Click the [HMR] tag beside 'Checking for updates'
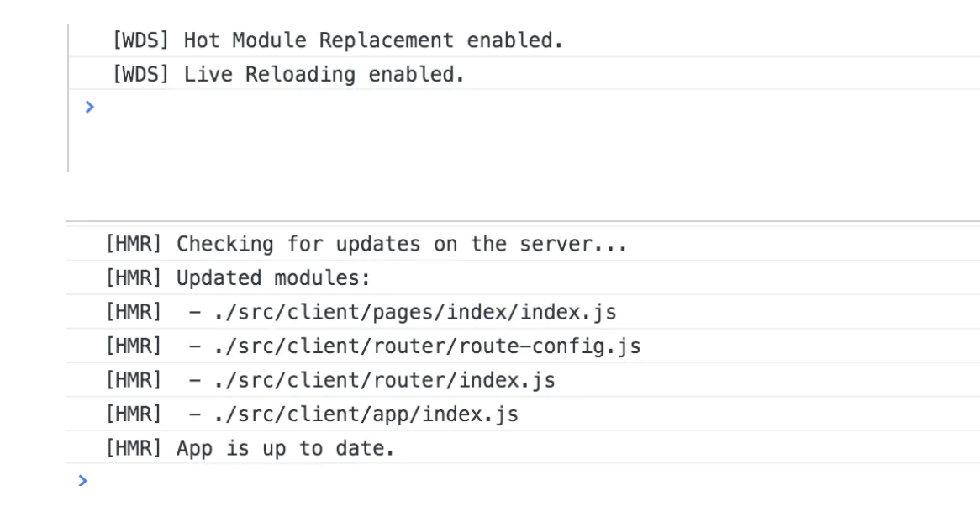This screenshot has width=980, height=528. 133,245
